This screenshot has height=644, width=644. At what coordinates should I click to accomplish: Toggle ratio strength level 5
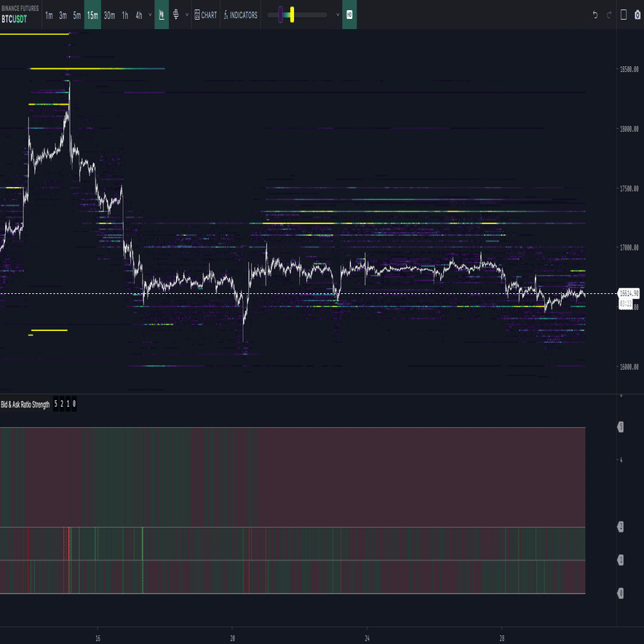[x=55, y=404]
